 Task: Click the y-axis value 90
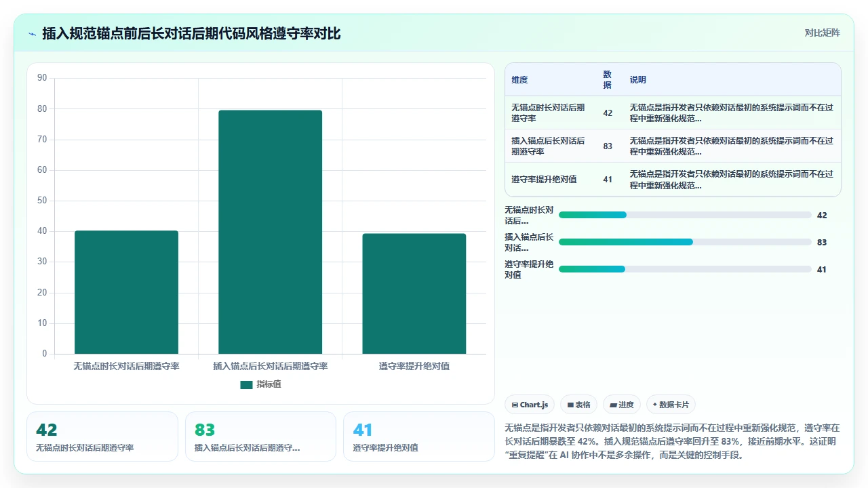tap(42, 78)
